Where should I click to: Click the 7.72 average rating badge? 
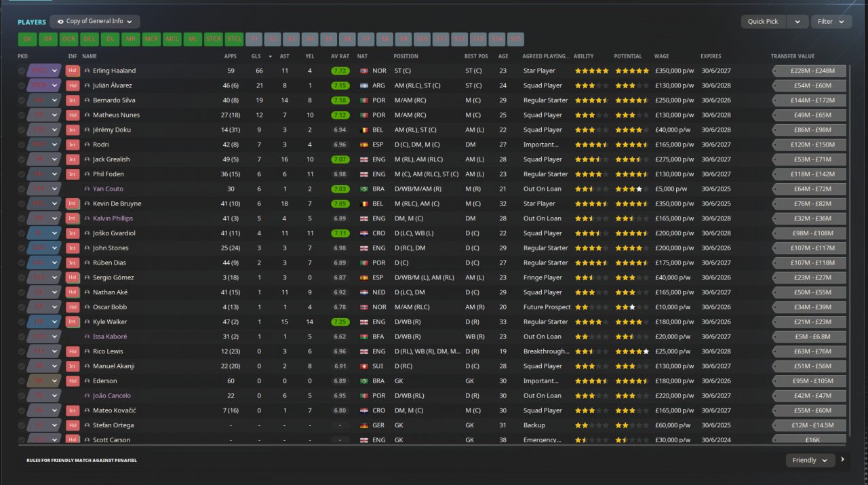pos(340,71)
